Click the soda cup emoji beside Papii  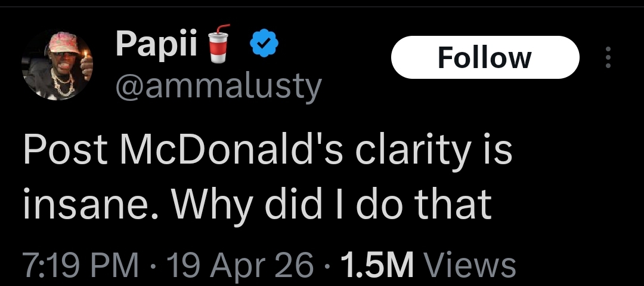click(x=221, y=44)
